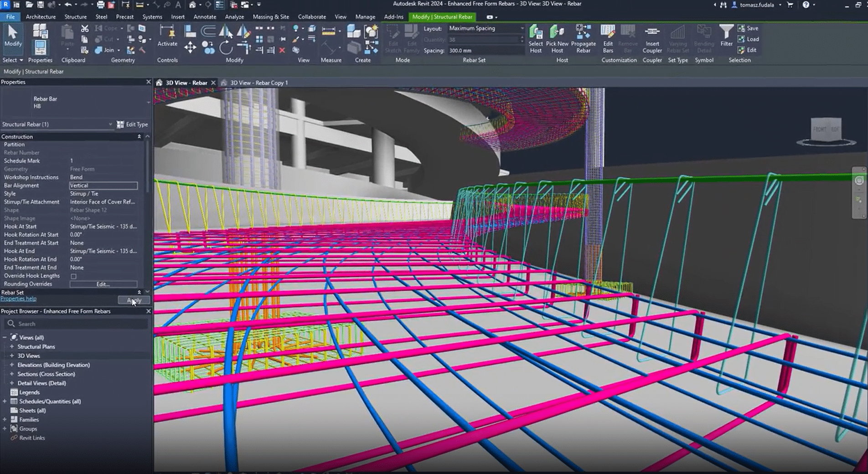868x474 pixels.
Task: Click the Cut to Clipboard scissors icon
Action: [x=84, y=28]
